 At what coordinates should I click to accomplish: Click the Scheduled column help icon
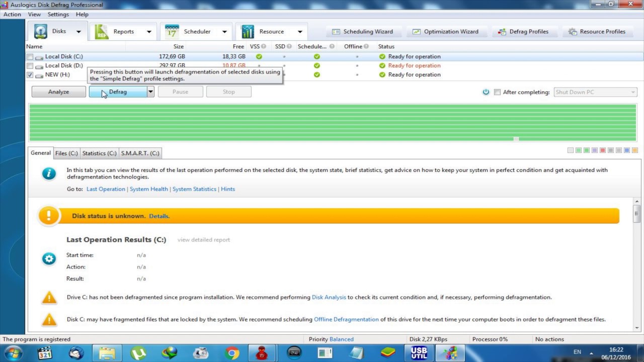[332, 46]
